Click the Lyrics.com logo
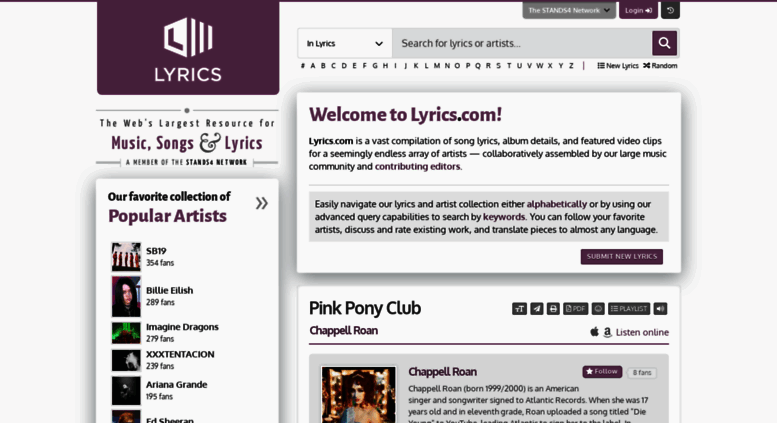777x423 pixels. coord(188,49)
